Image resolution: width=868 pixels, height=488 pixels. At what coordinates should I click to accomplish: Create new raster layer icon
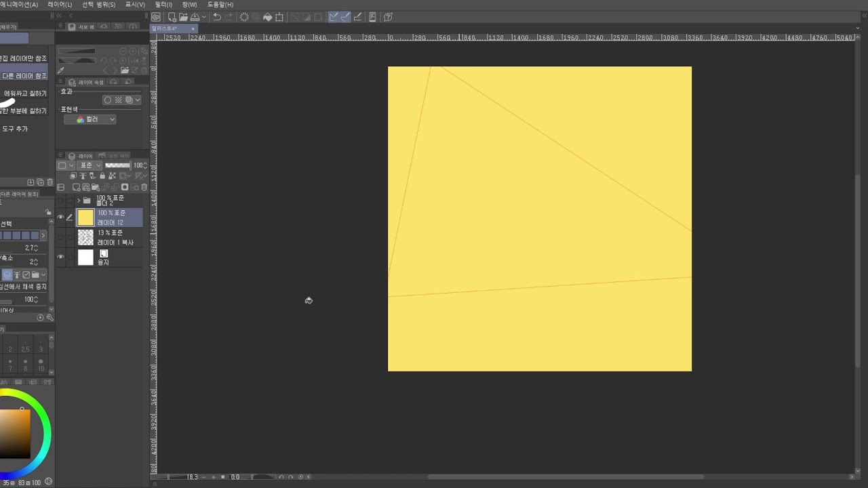coord(76,187)
